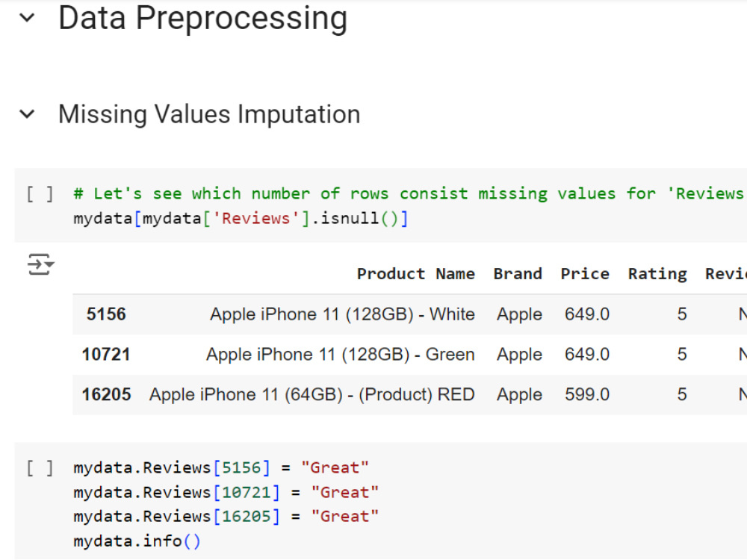Select the Rating column header
The height and width of the screenshot is (560, 747).
click(657, 273)
